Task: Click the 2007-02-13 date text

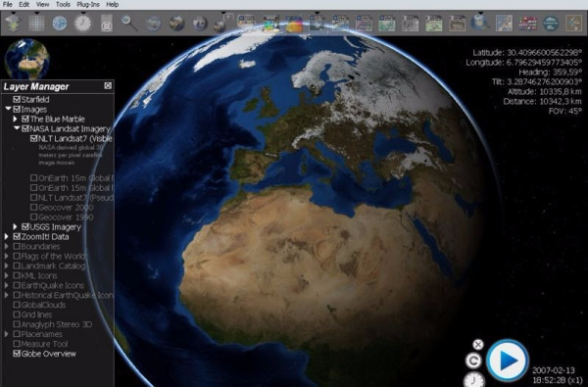Action: (x=554, y=370)
